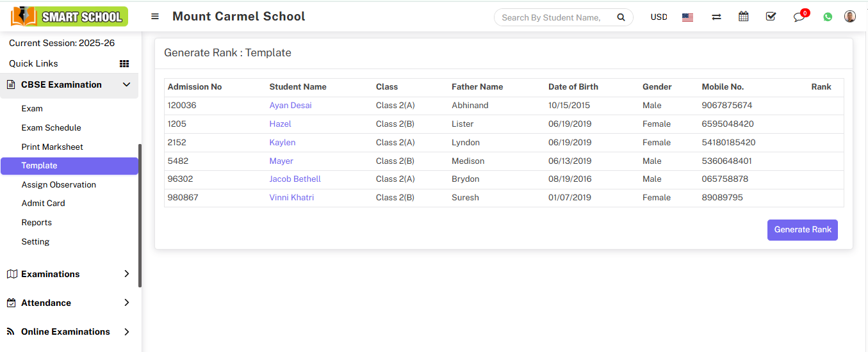868x352 pixels.
Task: Open the task checklist icon
Action: (x=771, y=17)
